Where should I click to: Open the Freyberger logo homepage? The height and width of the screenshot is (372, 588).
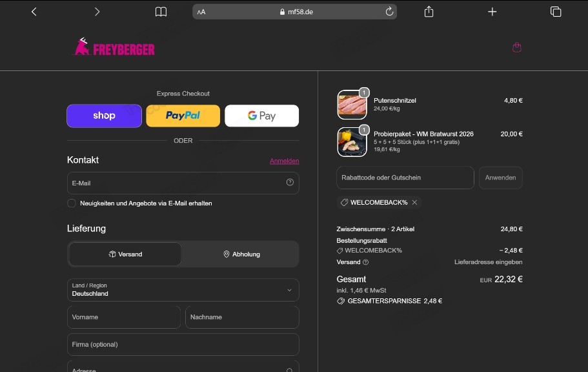114,47
